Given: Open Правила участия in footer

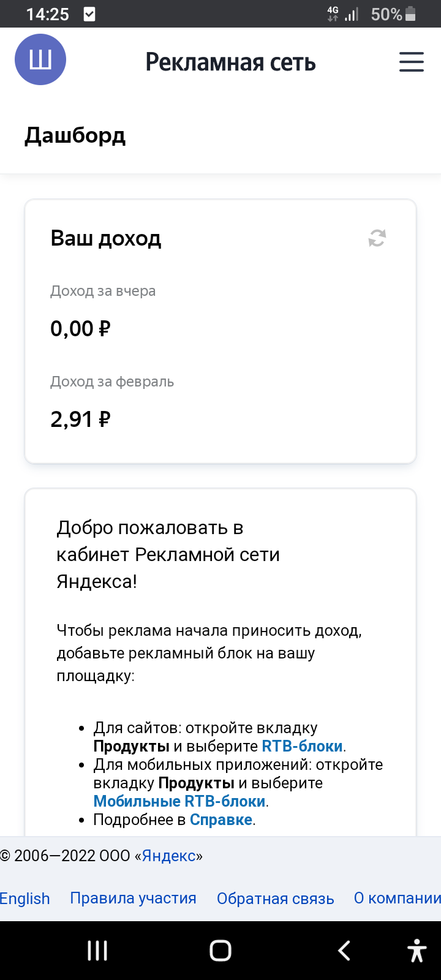Looking at the screenshot, I should pos(133,899).
